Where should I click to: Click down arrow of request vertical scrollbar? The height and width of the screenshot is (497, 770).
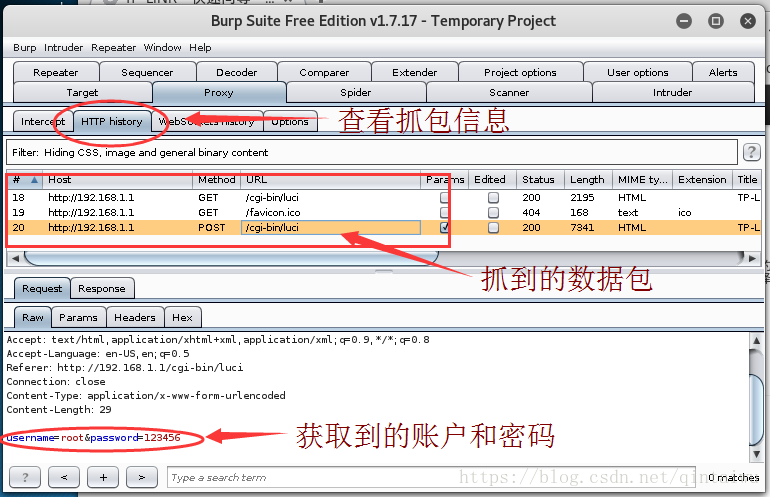(756, 454)
